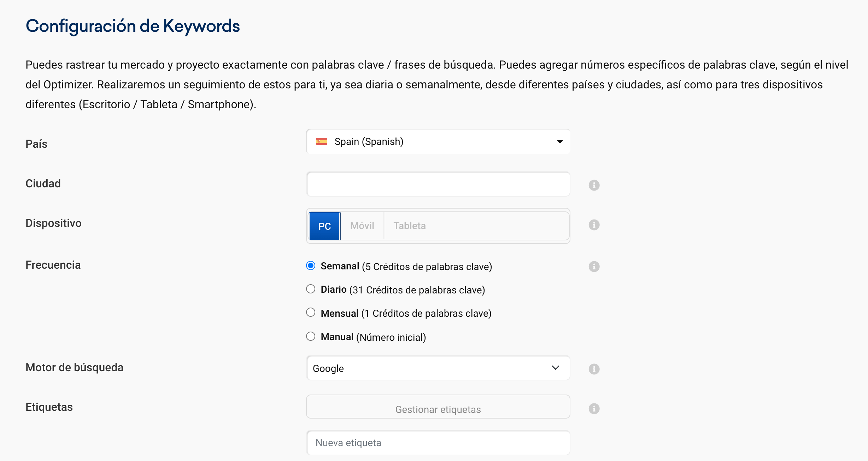Select the Semanal frequency radio button
The height and width of the screenshot is (461, 868).
[x=311, y=265]
